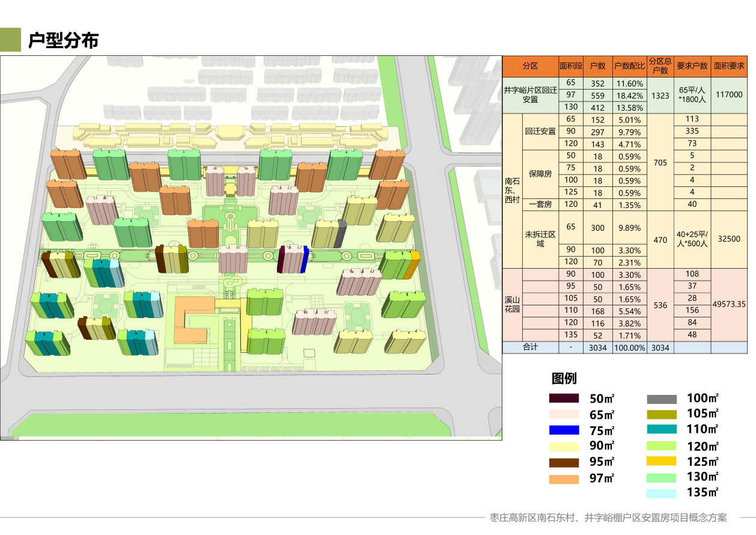Select the area requirement 49573.35 cell
The height and width of the screenshot is (535, 756).
pos(729,305)
